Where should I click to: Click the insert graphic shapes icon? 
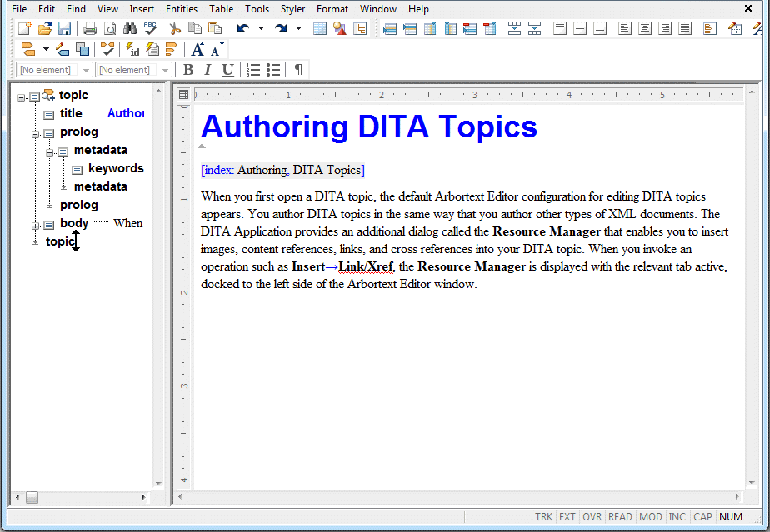pyautogui.click(x=340, y=28)
